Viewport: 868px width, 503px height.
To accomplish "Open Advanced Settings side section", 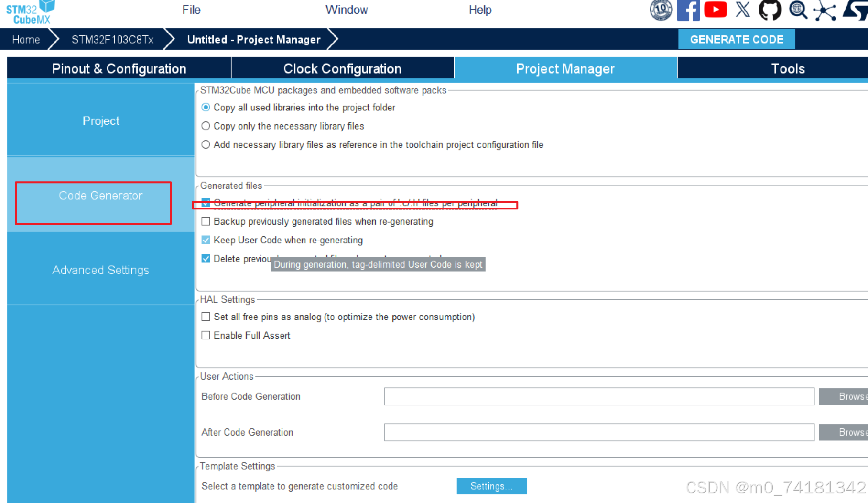I will 100,270.
